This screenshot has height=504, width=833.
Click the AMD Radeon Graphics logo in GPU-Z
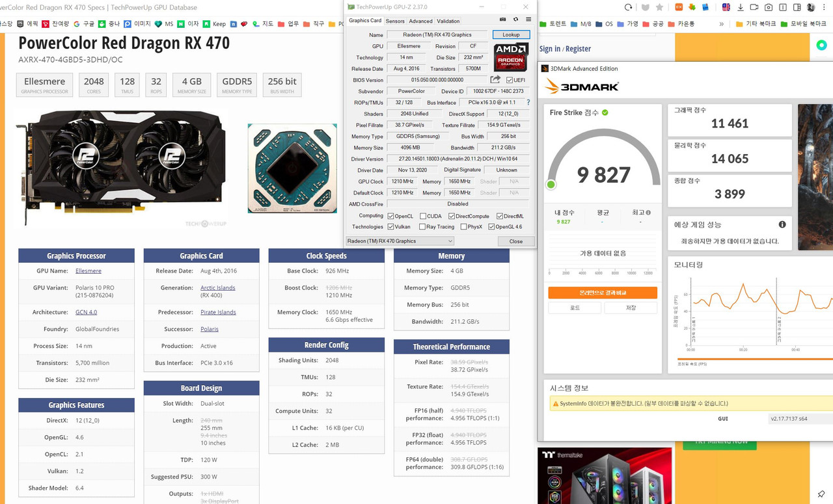click(511, 57)
